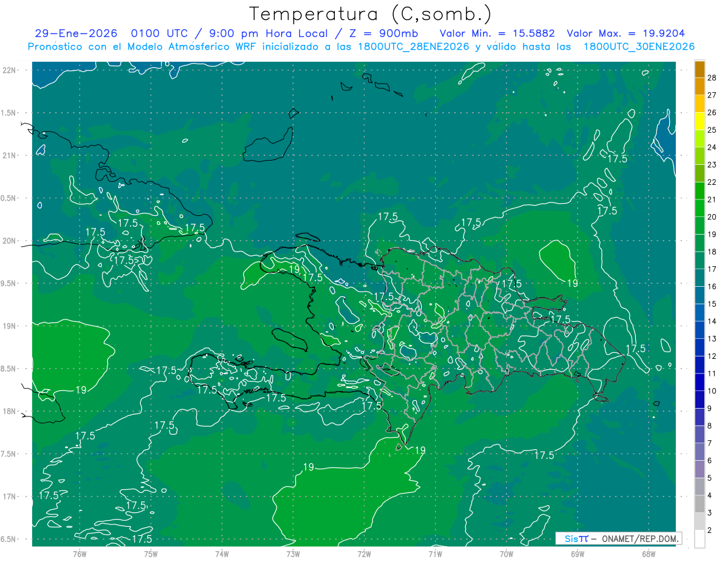The height and width of the screenshot is (562, 728).
Task: Click the "1800UTC_30ENE2026" valid-until timestamp
Action: click(x=639, y=47)
